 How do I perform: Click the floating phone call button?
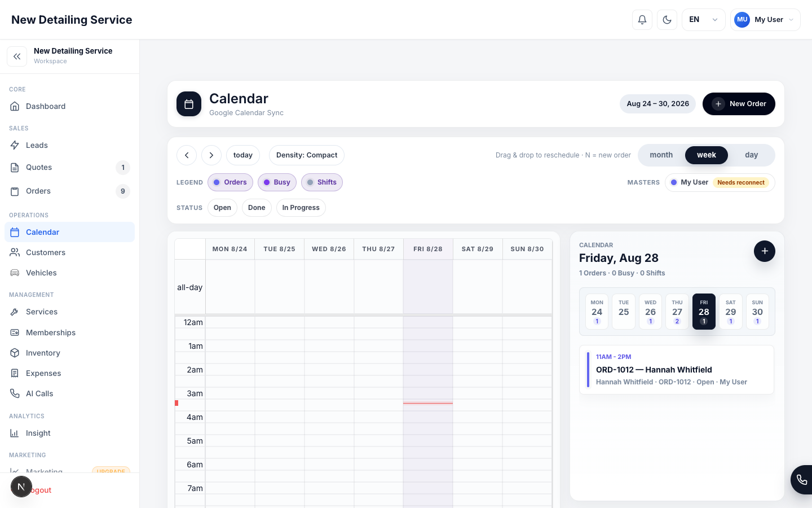[x=802, y=480]
